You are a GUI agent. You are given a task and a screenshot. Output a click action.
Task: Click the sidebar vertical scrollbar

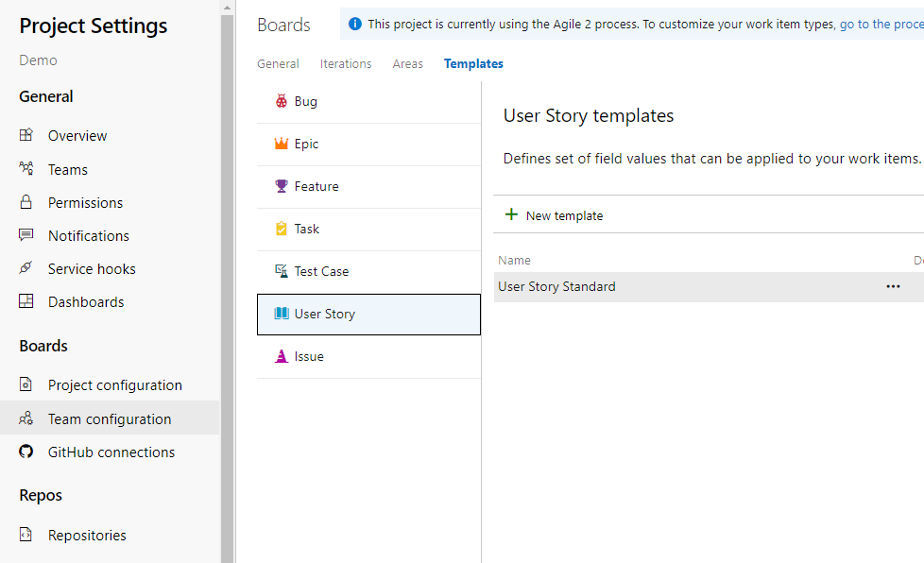tap(228, 283)
